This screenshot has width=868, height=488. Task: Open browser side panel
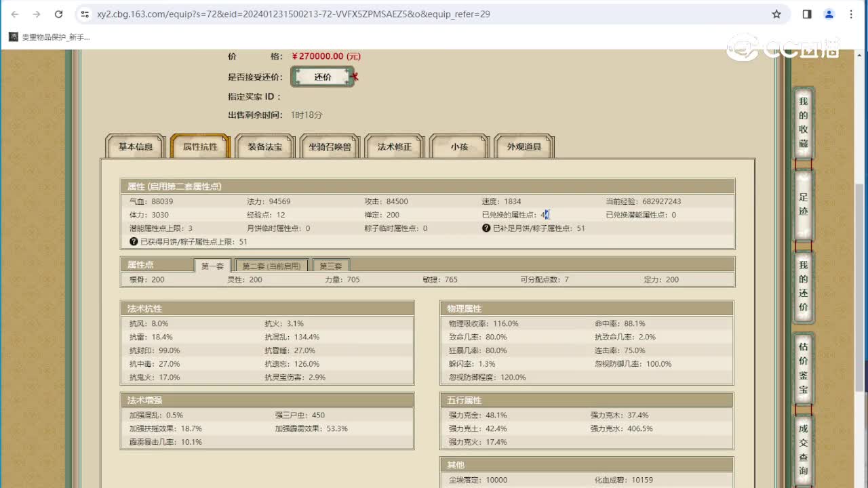click(807, 14)
